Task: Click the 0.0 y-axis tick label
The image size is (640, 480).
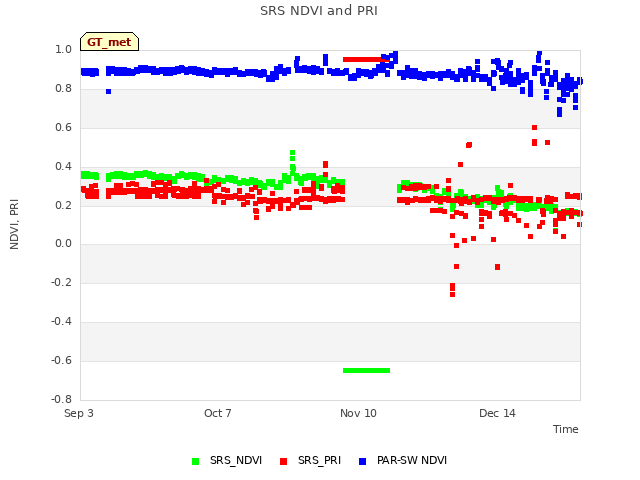Action: point(63,244)
